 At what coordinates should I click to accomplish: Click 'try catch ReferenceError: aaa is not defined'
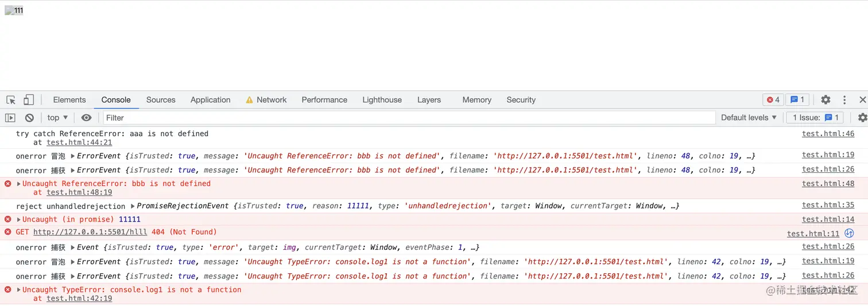click(x=112, y=134)
